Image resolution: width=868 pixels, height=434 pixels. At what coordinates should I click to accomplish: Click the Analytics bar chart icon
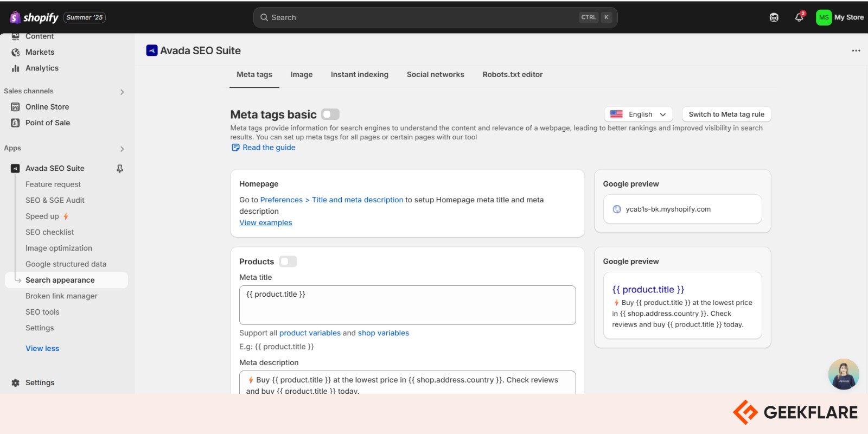[15, 68]
